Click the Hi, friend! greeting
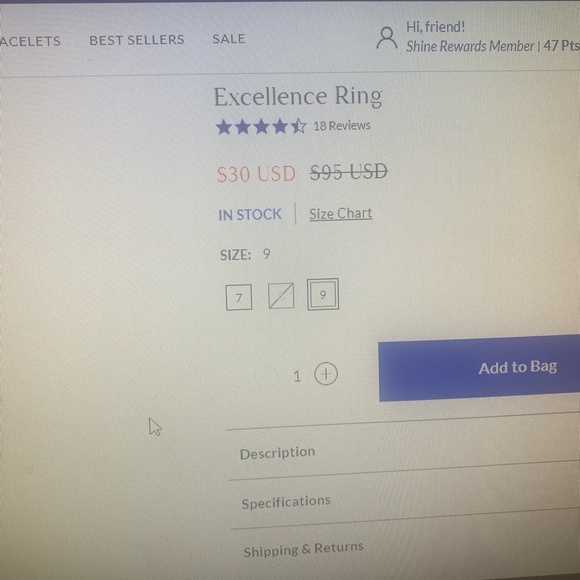580x580 pixels. point(435,27)
